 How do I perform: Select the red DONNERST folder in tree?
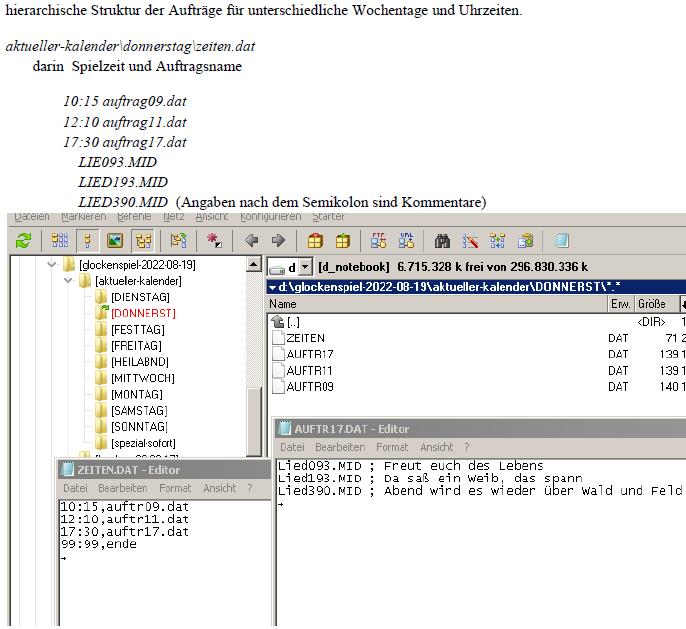[144, 314]
